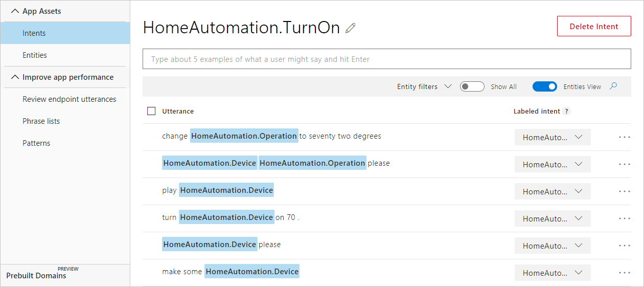Open ellipsis menu for 'play' utterance row

624,191
